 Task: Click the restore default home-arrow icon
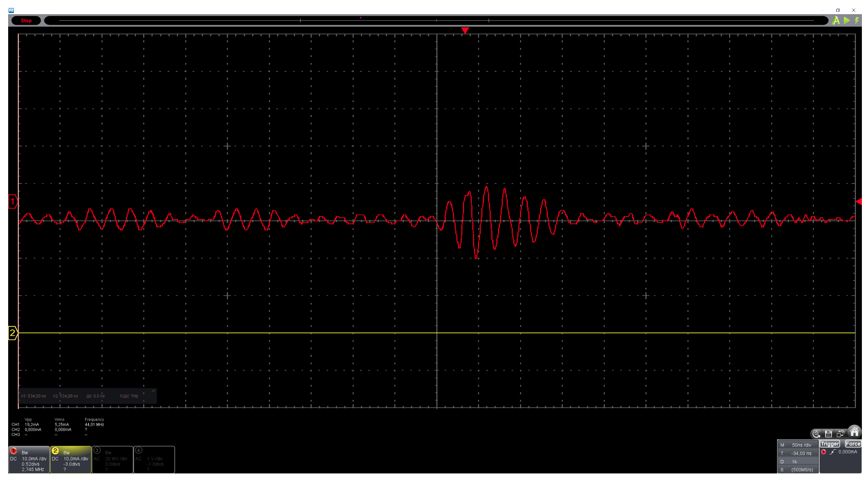pos(816,434)
